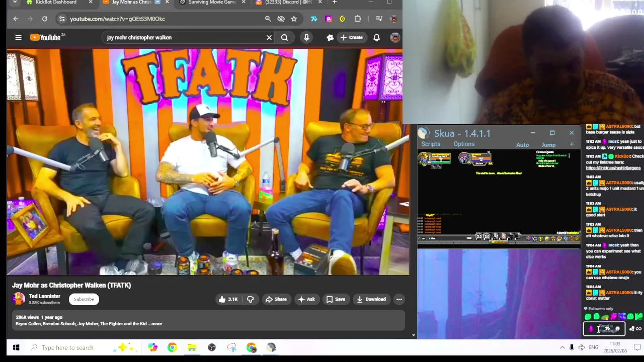
Task: Run the YouTube search magnifier button
Action: 284,37
